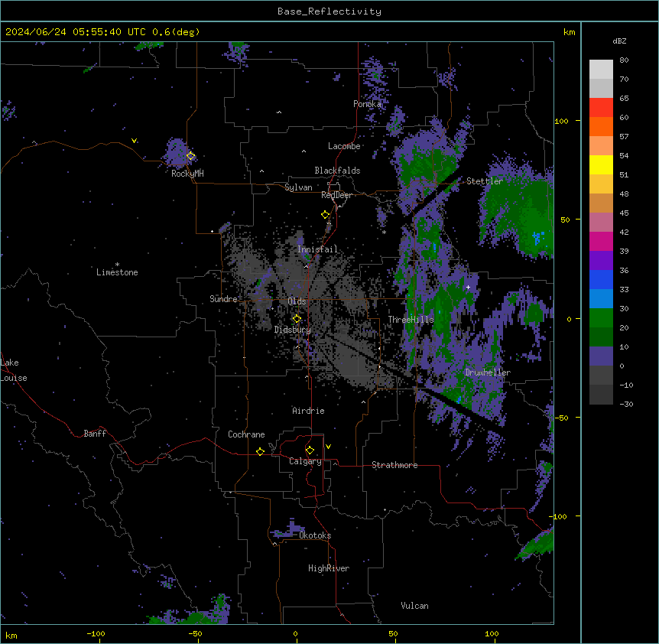This screenshot has height=644, width=659.
Task: Click the Olds town label
Action: [x=297, y=301]
